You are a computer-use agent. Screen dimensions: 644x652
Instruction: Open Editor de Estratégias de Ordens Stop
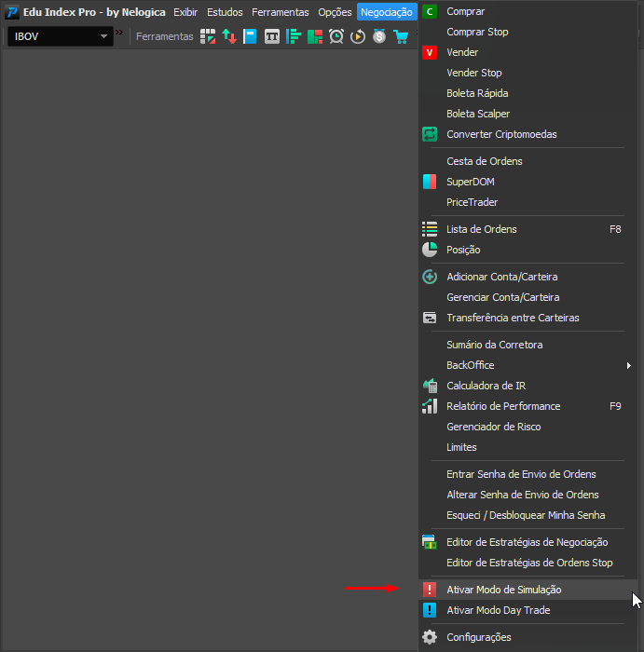point(529,563)
